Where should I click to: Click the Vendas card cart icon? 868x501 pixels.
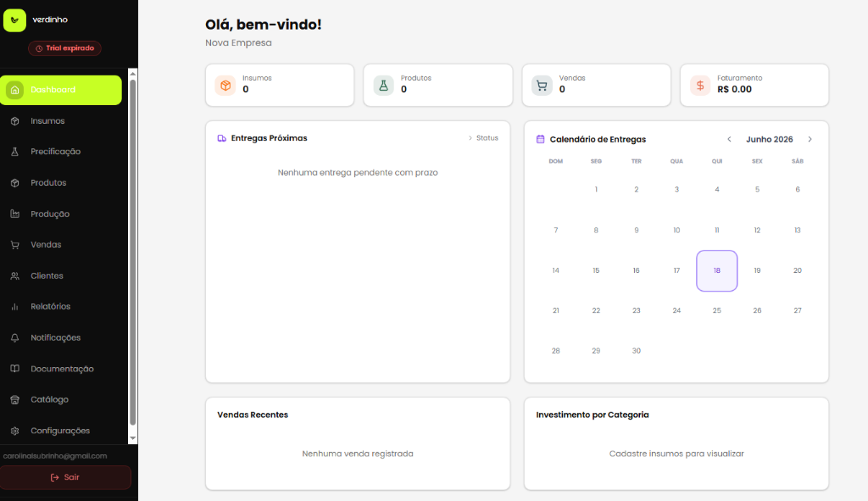pos(542,86)
